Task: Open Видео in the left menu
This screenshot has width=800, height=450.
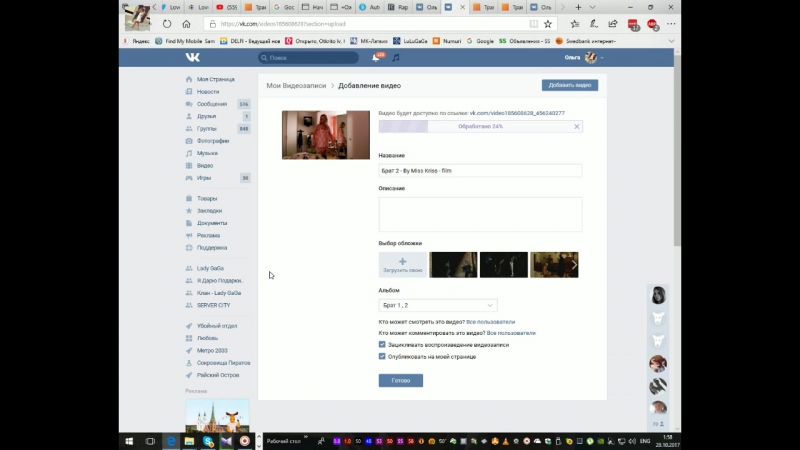Action: tap(204, 165)
